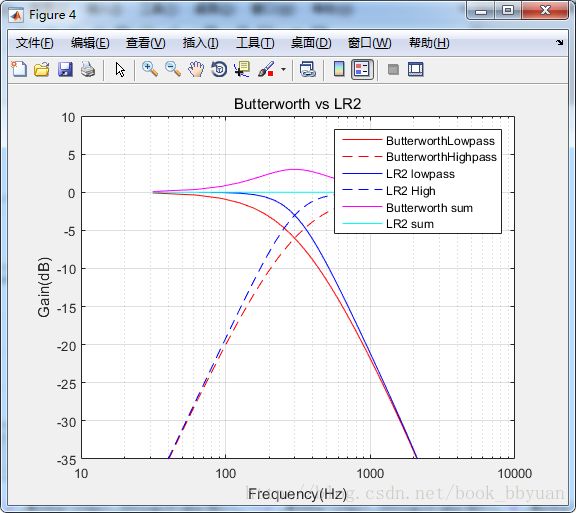Click the dock figure arrow in the menu bar
The width and height of the screenshot is (576, 513).
coord(559,43)
